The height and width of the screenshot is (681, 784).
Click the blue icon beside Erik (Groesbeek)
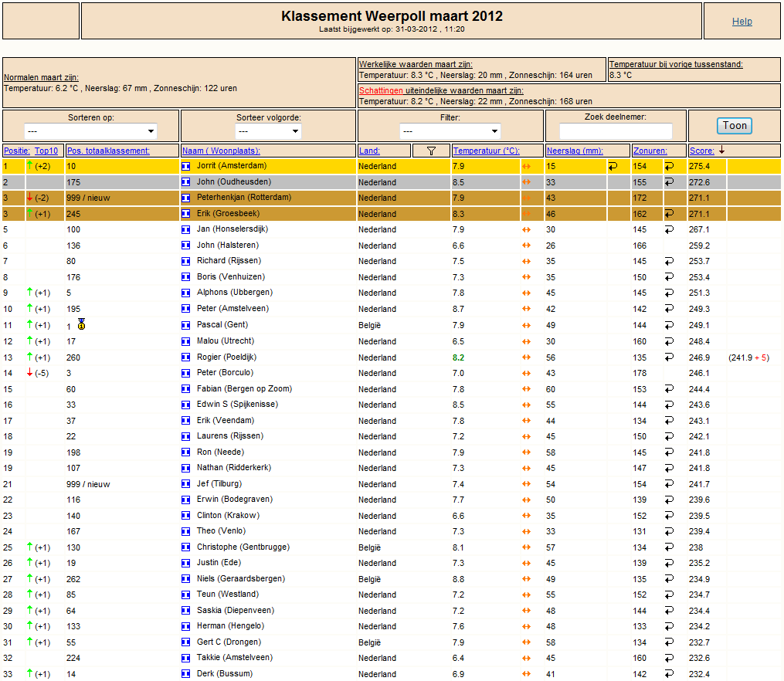pos(185,214)
